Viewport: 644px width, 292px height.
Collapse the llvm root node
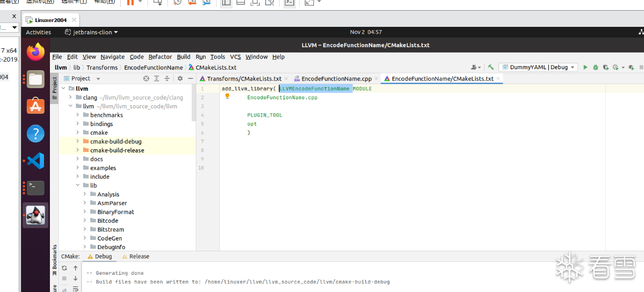point(63,89)
